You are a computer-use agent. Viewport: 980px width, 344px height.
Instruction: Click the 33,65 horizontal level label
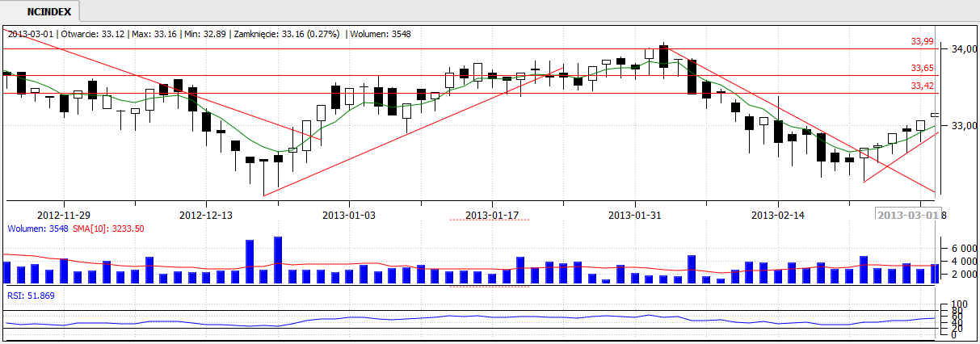(922, 68)
